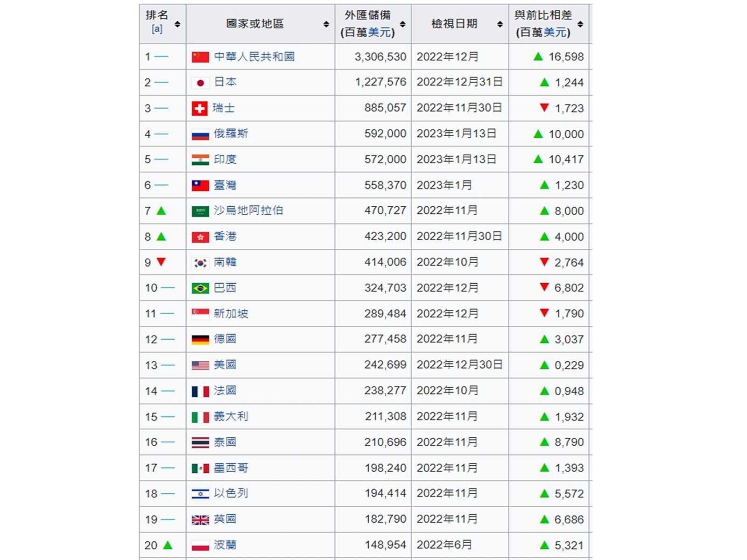Click the Switzerland flag icon
This screenshot has height=560, width=747.
[199, 108]
